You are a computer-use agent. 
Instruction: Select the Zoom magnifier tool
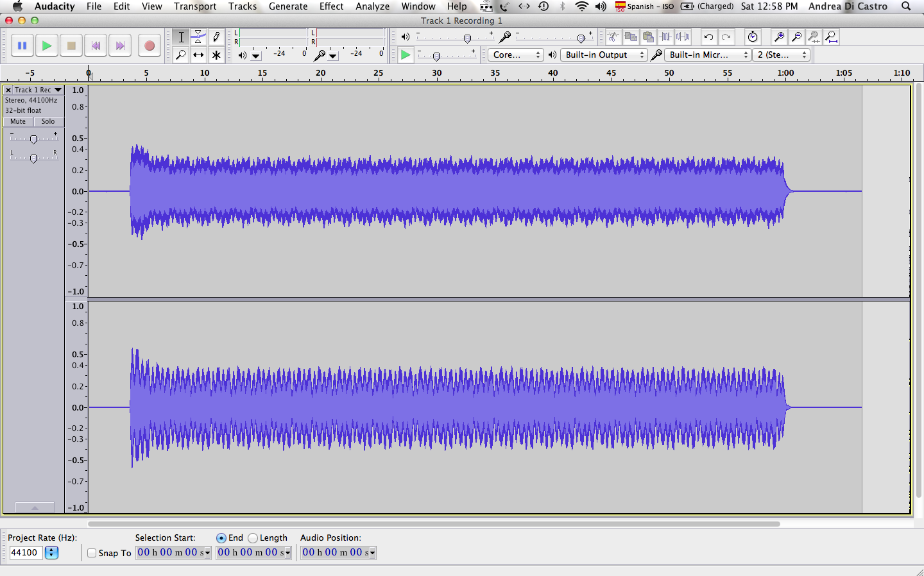pos(181,55)
